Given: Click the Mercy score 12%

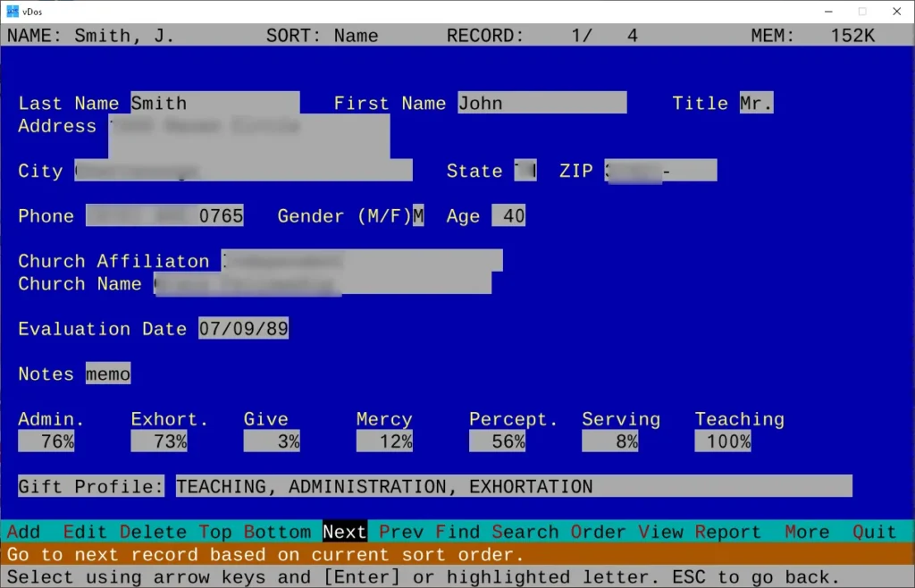Looking at the screenshot, I should click(x=384, y=441).
